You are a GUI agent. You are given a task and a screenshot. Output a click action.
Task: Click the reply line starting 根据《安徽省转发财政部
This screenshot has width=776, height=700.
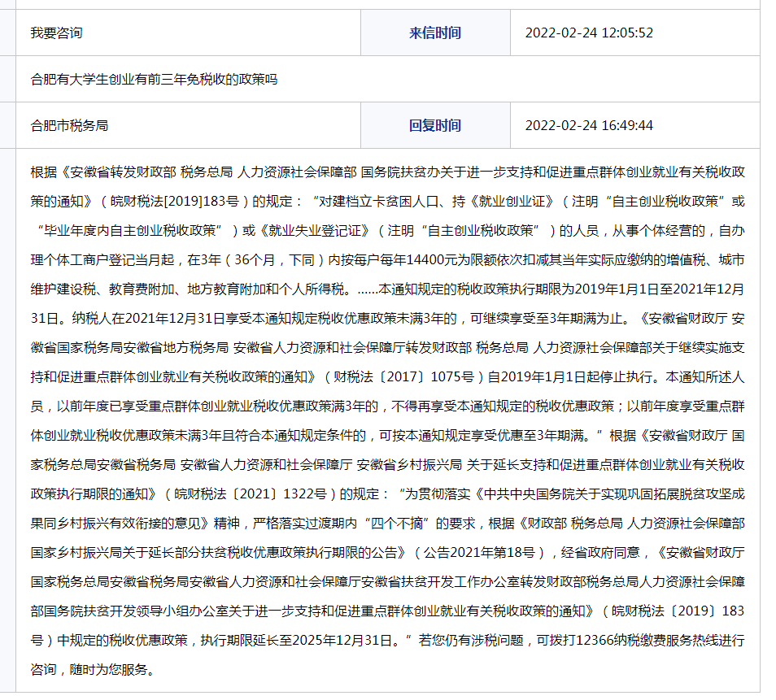point(387,172)
